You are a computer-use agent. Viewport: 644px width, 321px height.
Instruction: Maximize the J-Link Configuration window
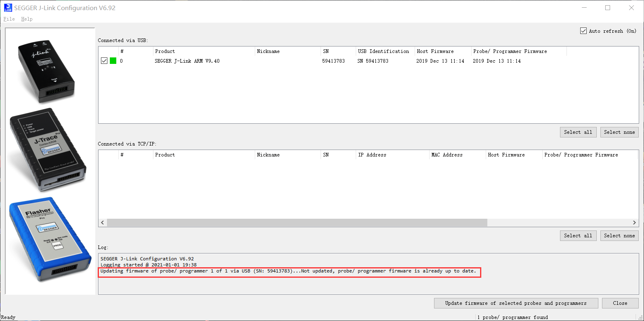click(x=608, y=8)
